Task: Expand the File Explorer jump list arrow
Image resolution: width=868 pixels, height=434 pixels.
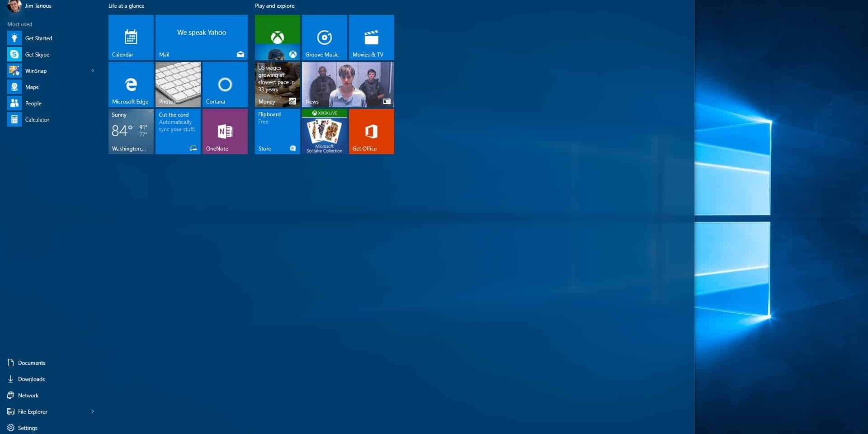Action: (x=93, y=411)
